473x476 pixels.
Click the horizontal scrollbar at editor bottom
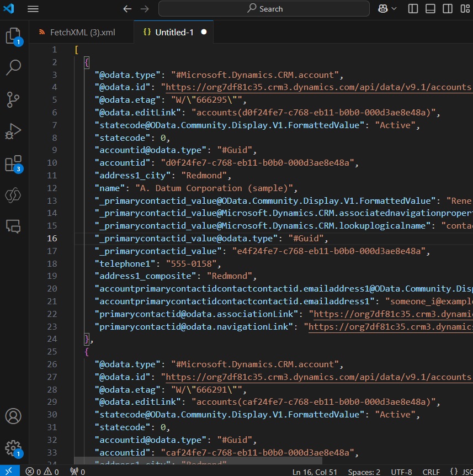coord(198,461)
